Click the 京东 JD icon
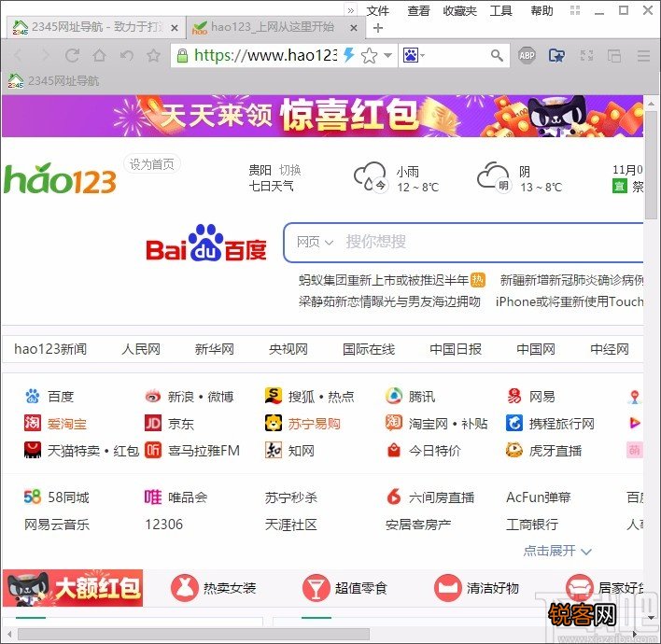 152,423
